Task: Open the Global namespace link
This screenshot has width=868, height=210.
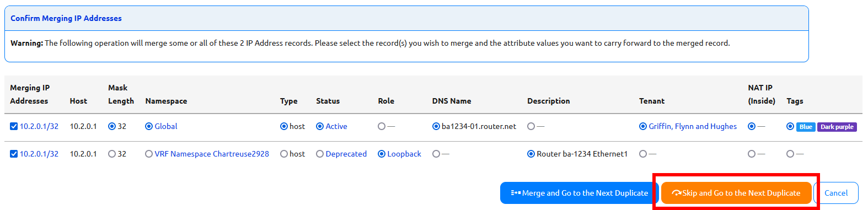Action: 166,126
